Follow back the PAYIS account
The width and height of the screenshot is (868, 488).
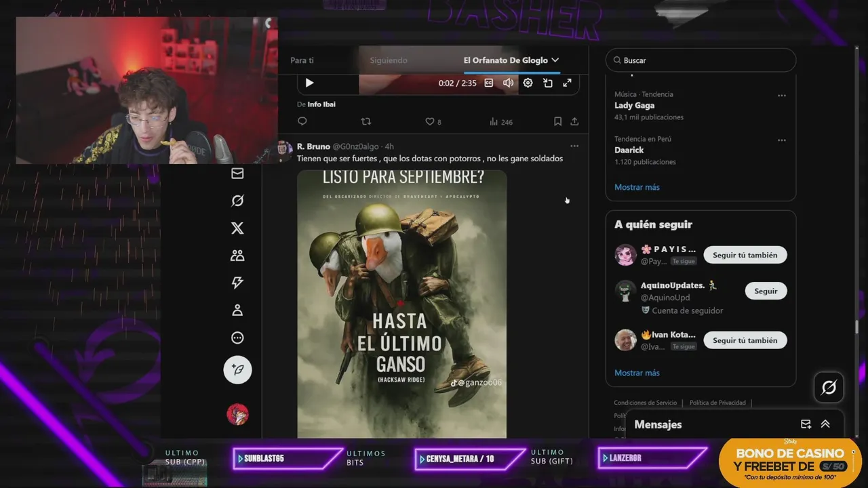(x=745, y=255)
